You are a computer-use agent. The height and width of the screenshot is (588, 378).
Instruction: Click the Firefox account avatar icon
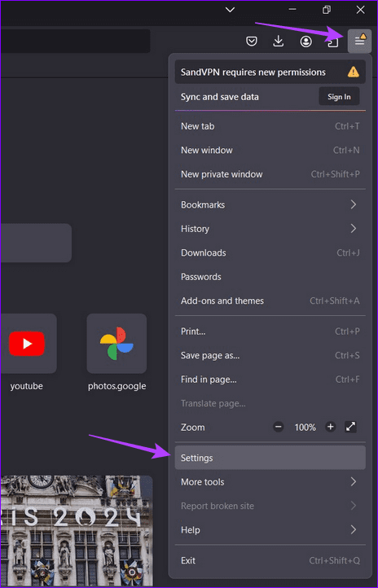306,42
